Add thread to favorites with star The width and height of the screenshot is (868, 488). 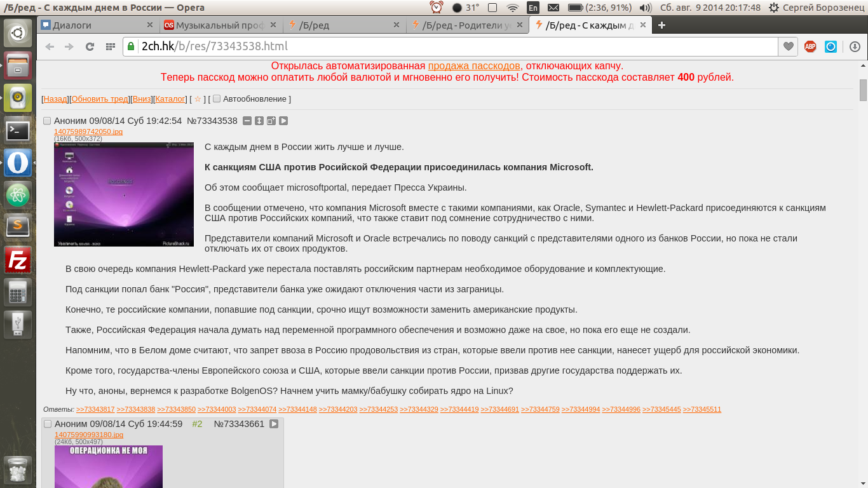point(198,99)
